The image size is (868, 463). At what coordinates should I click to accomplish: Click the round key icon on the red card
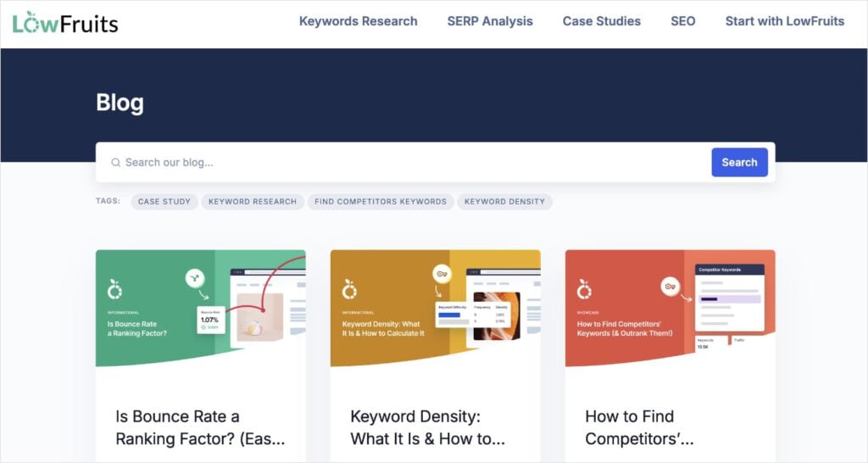(x=670, y=287)
